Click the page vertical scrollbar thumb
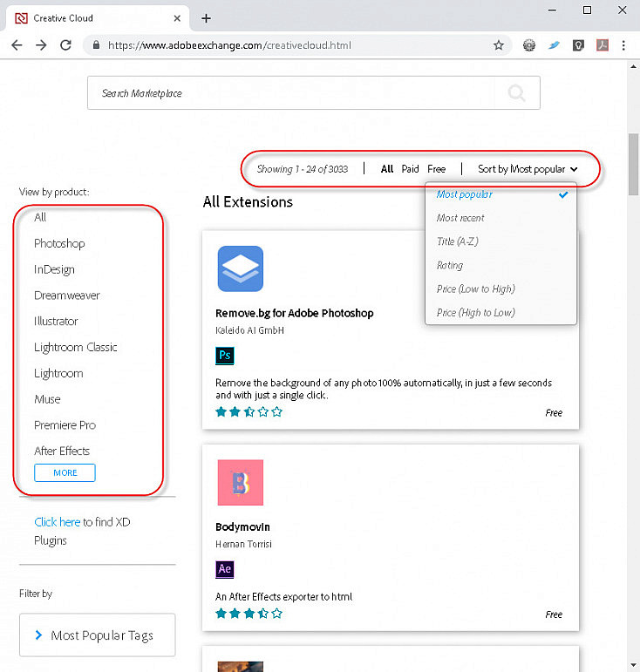Viewport: 640px width, 672px height. coord(634,164)
